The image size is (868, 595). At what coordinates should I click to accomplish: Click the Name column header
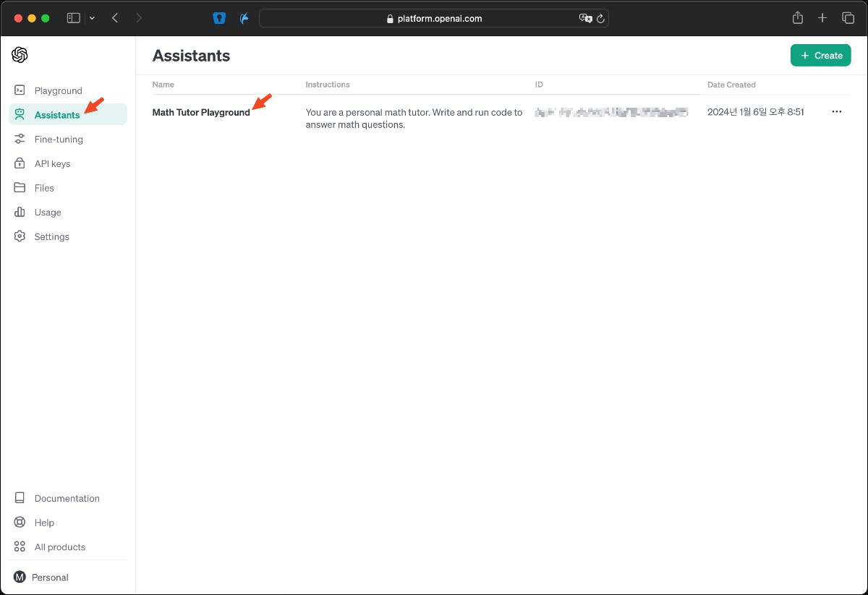163,85
